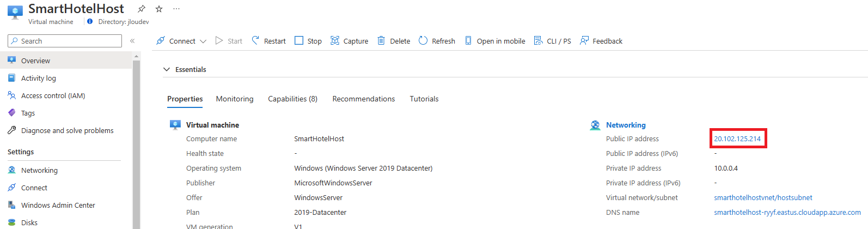The height and width of the screenshot is (229, 868).
Task: Click the Activity log sidebar icon
Action: pyautogui.click(x=12, y=78)
